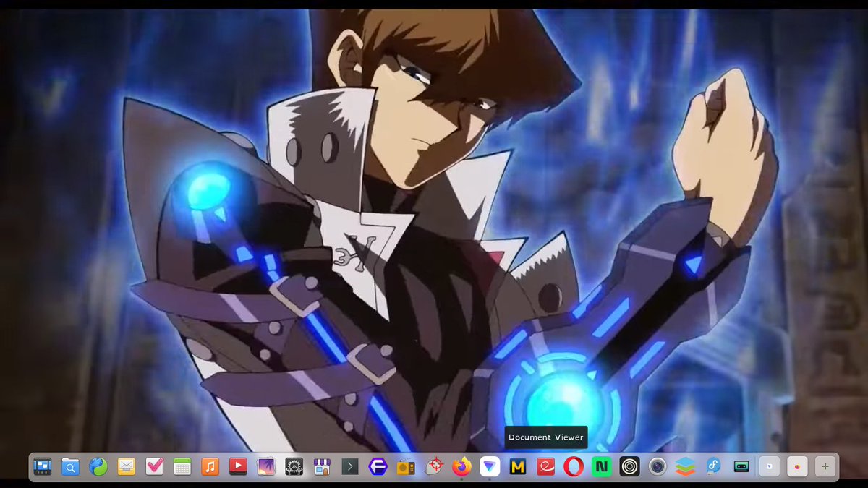
Task: Open the red crosshair target app icon
Action: (434, 467)
